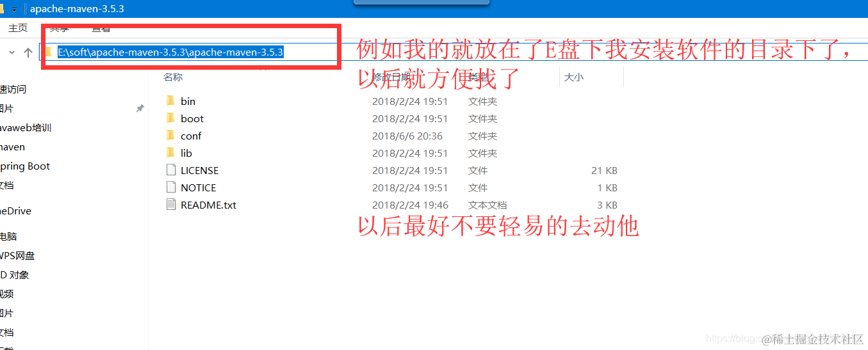Image resolution: width=868 pixels, height=350 pixels.
Task: Select the README.txt document icon
Action: (170, 205)
